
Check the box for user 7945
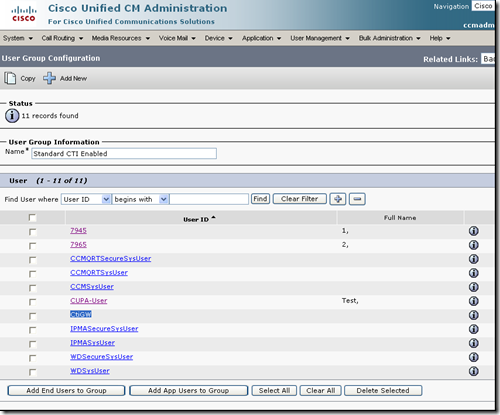[x=32, y=232]
